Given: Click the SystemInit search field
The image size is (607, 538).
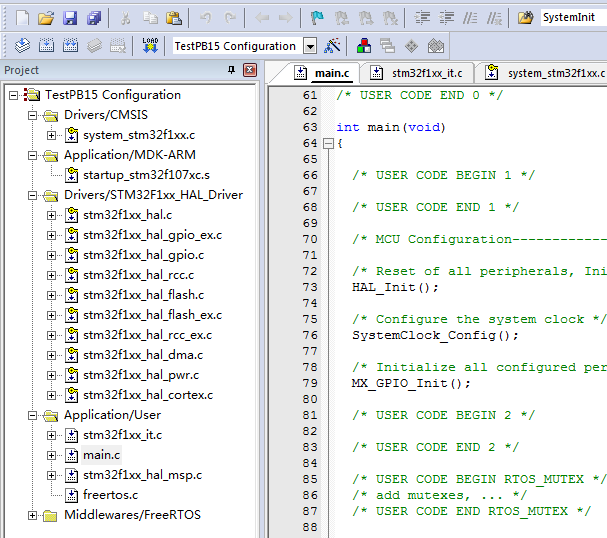Looking at the screenshot, I should (x=574, y=17).
